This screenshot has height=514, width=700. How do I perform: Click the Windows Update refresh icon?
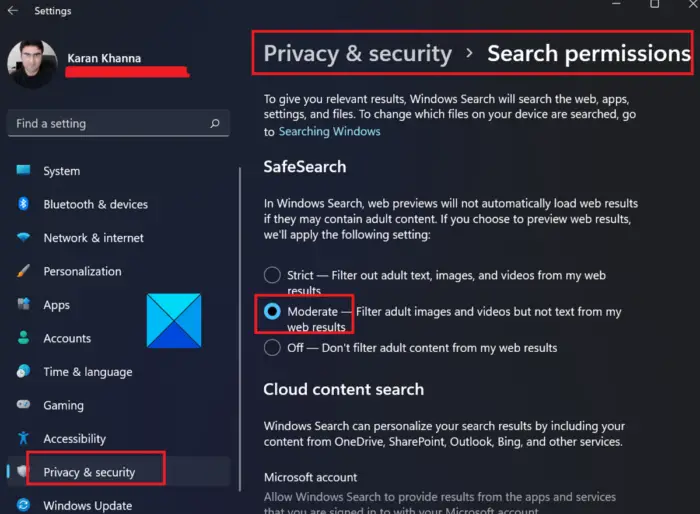(23, 505)
